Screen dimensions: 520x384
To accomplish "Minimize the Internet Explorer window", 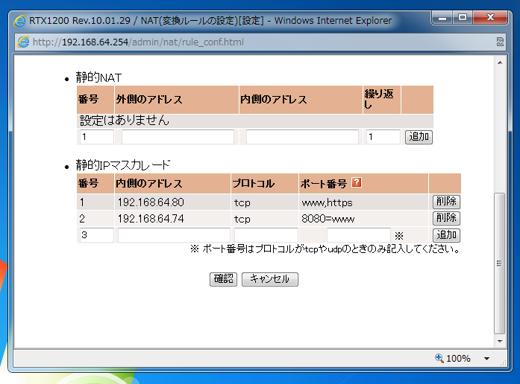I will click(x=442, y=17).
